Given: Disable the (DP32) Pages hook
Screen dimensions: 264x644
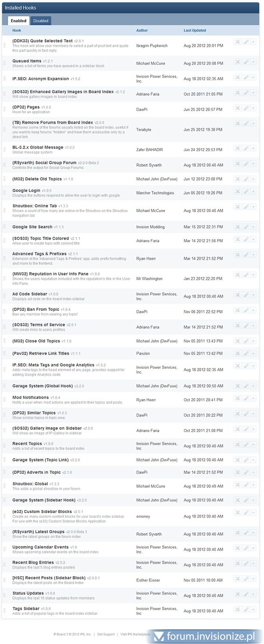Looking at the screenshot, I should 237,108.
